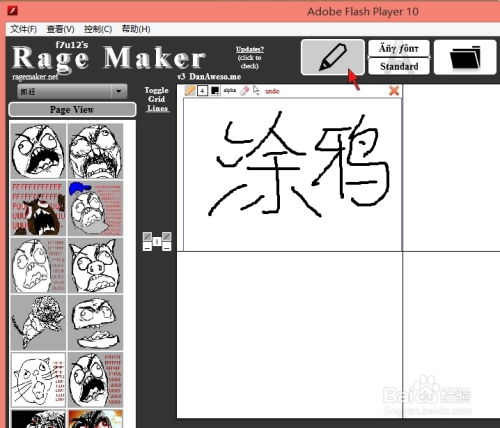Click the left minus button in grid controls

click(x=147, y=246)
